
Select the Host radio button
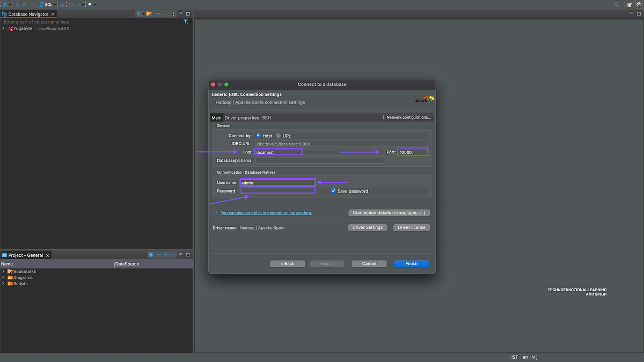[258, 135]
